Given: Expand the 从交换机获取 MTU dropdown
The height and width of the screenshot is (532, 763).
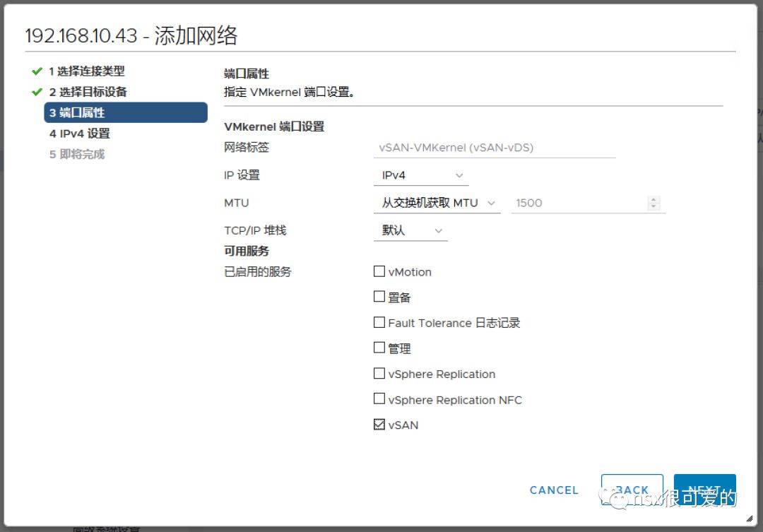Looking at the screenshot, I should click(x=437, y=203).
